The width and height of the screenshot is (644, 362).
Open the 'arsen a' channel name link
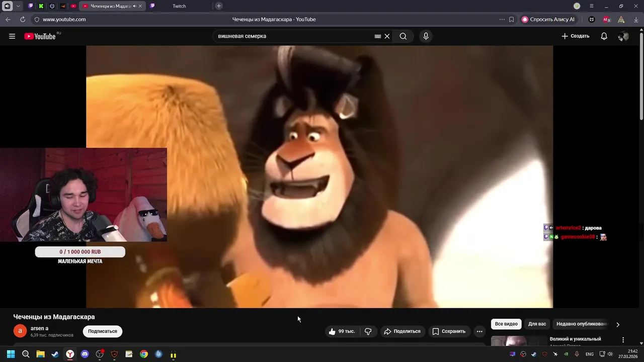39,328
